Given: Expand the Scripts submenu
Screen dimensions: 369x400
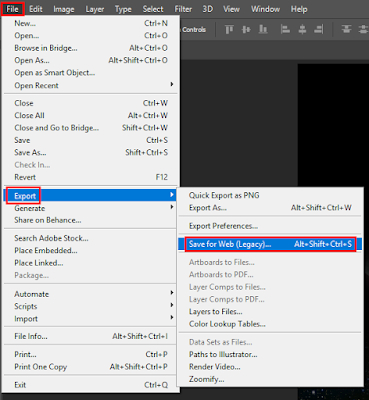Looking at the screenshot, I should pyautogui.click(x=91, y=306).
